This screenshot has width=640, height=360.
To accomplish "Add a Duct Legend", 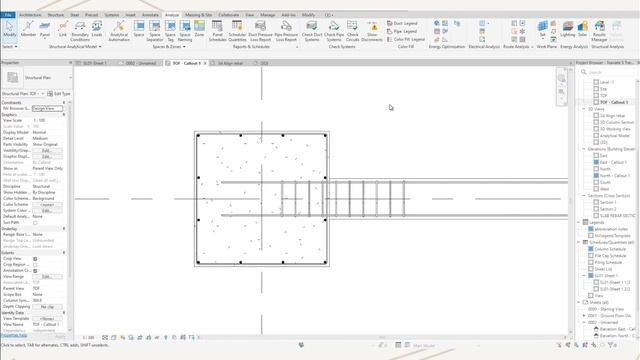I will (402, 23).
